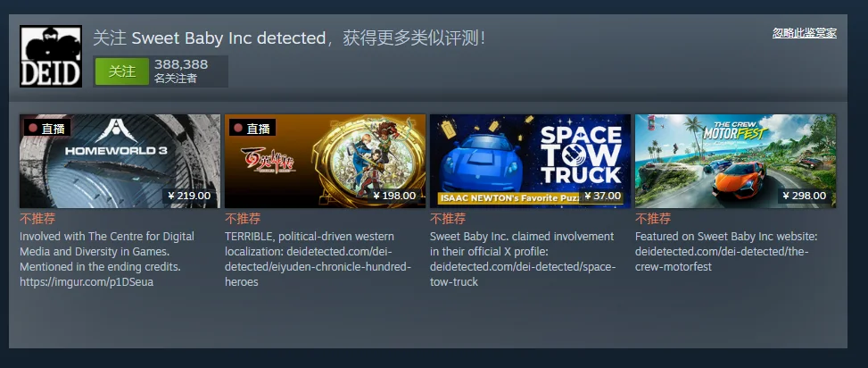
Task: Open The Crew Motorfest review text
Action: [726, 252]
